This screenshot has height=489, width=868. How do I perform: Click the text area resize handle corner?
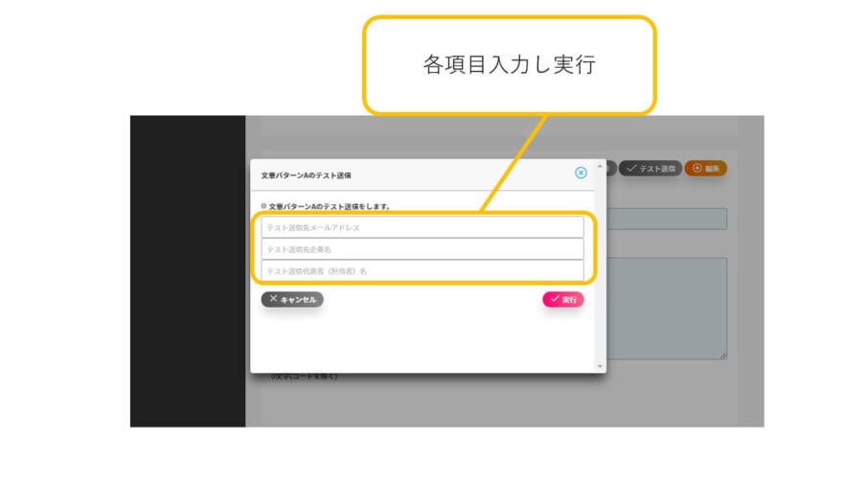coord(723,356)
